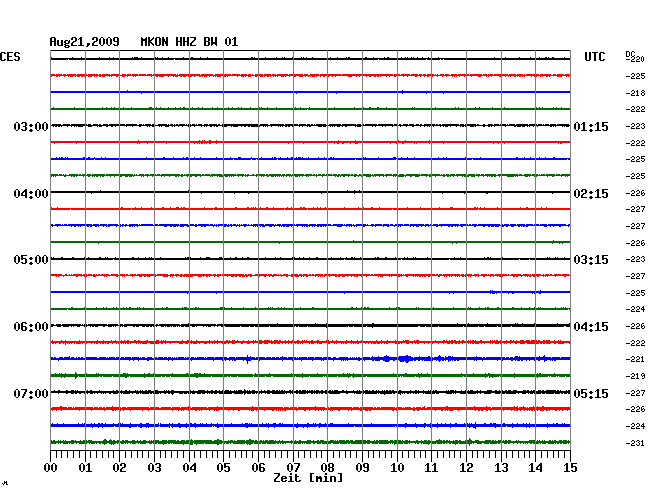The image size is (650, 494).
Task: Click the 03:15 UTC time label
Action: tap(591, 260)
